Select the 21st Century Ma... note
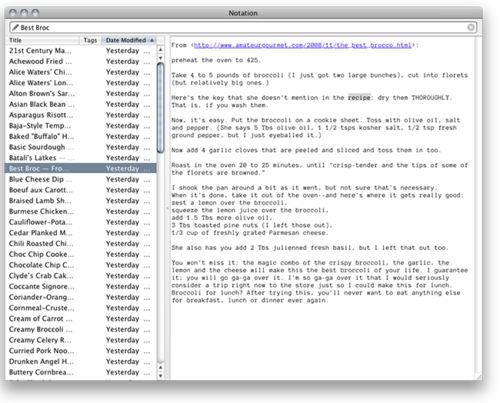This screenshot has width=500, height=403. point(81,51)
